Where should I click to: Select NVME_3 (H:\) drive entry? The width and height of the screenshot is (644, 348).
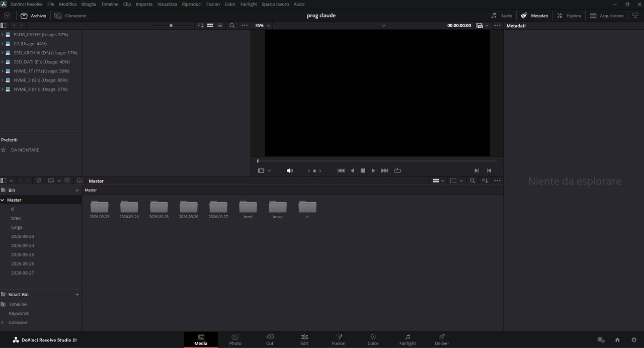40,89
